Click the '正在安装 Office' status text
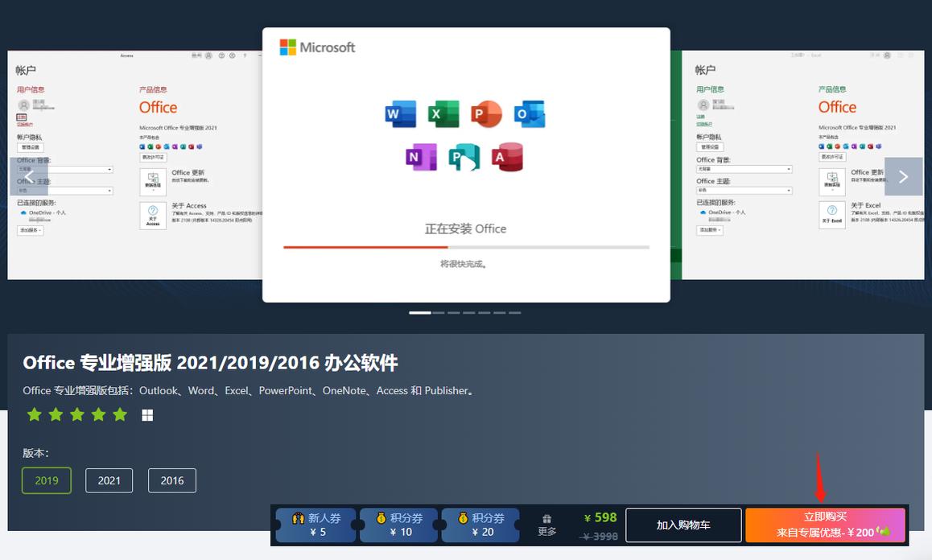 465,229
